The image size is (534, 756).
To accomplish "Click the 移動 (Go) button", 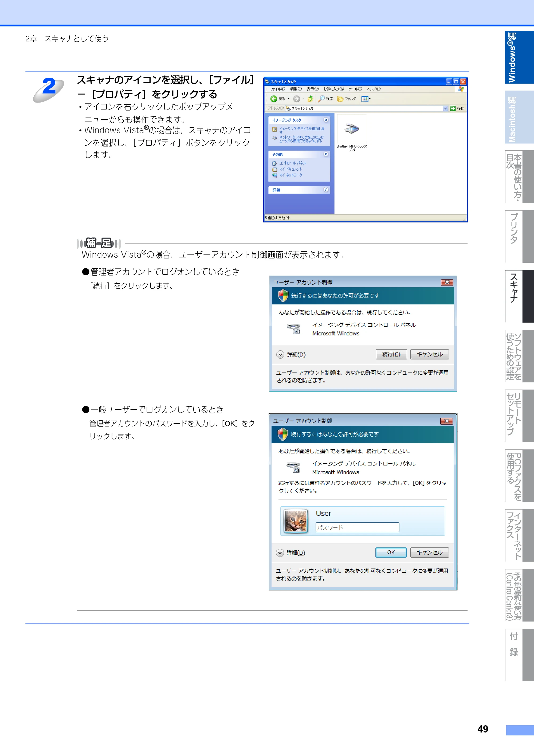I will point(457,108).
